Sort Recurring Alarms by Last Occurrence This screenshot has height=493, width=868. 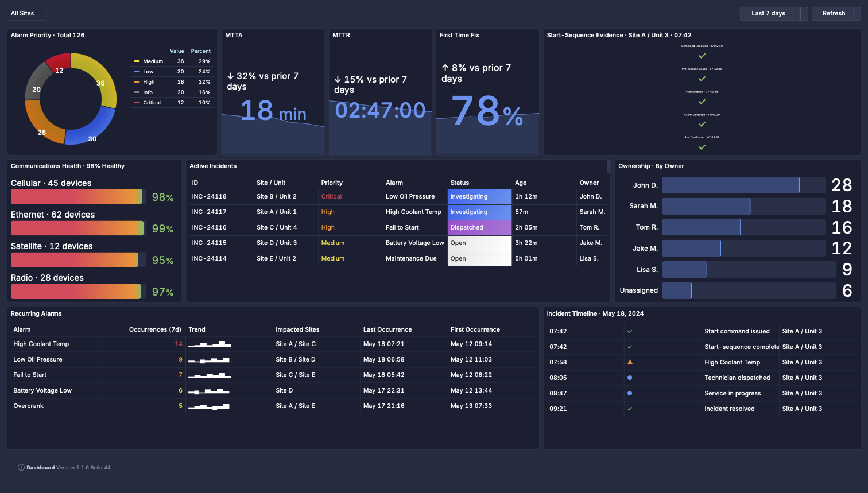[x=387, y=329]
